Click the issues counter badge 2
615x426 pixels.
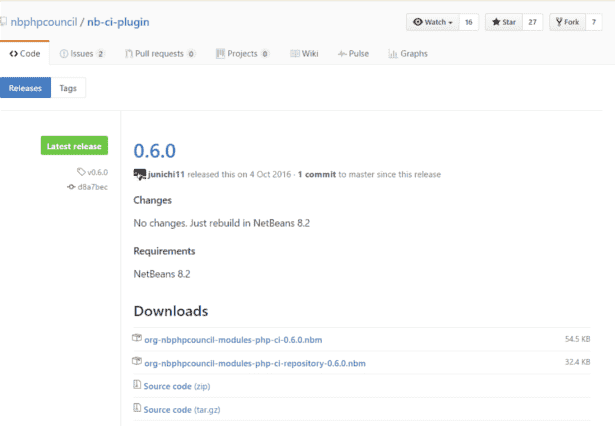point(100,54)
